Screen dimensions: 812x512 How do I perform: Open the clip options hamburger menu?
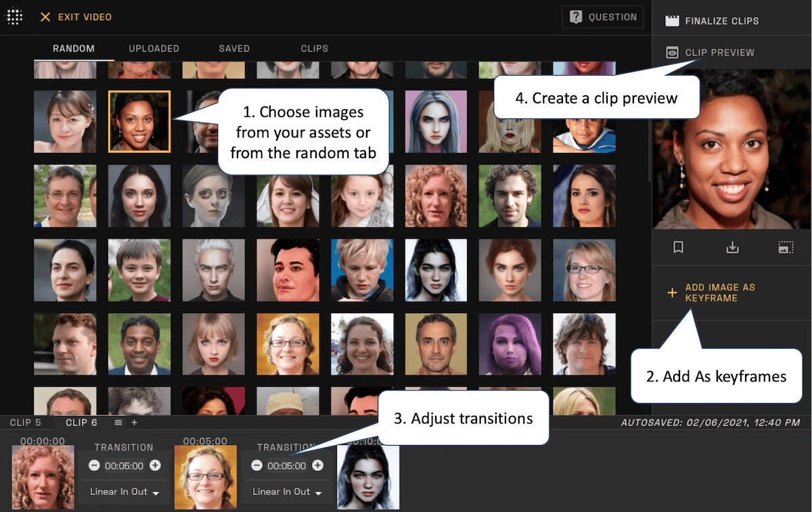[x=117, y=422]
